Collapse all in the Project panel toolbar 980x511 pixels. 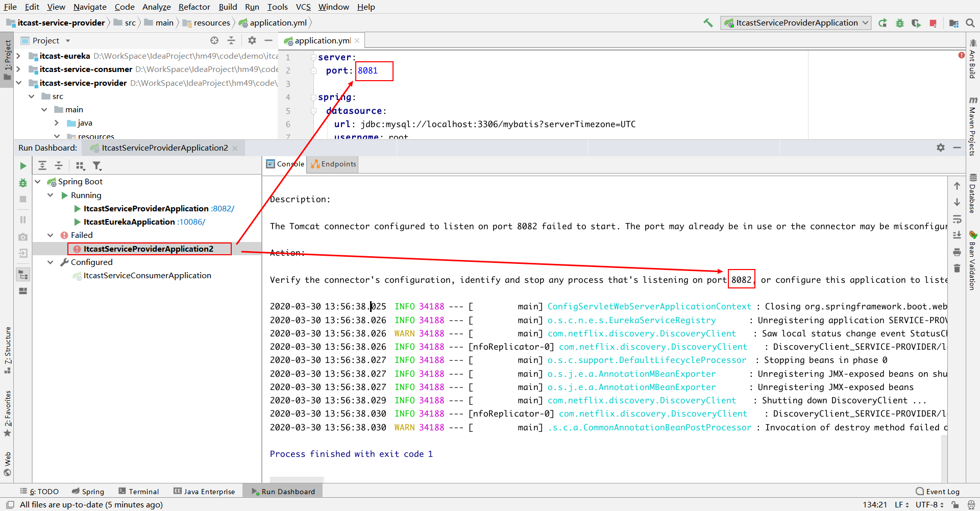coord(231,40)
